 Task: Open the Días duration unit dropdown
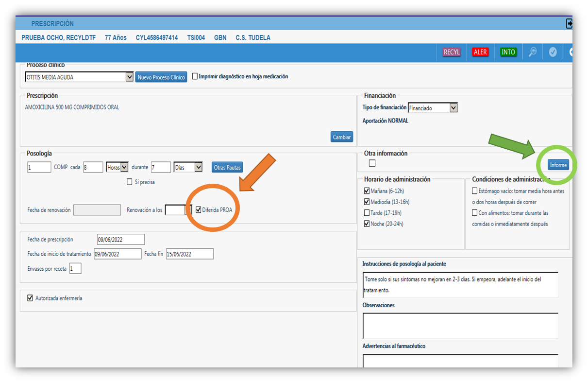(x=198, y=167)
